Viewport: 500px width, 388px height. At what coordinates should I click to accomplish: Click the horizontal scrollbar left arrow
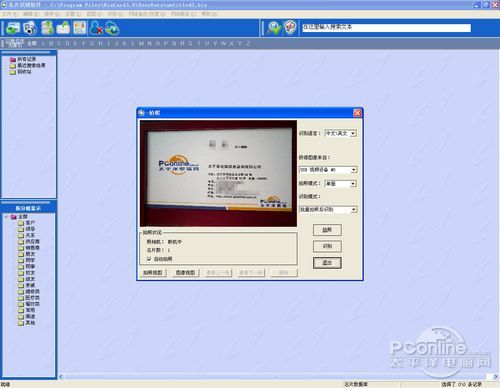[61, 377]
